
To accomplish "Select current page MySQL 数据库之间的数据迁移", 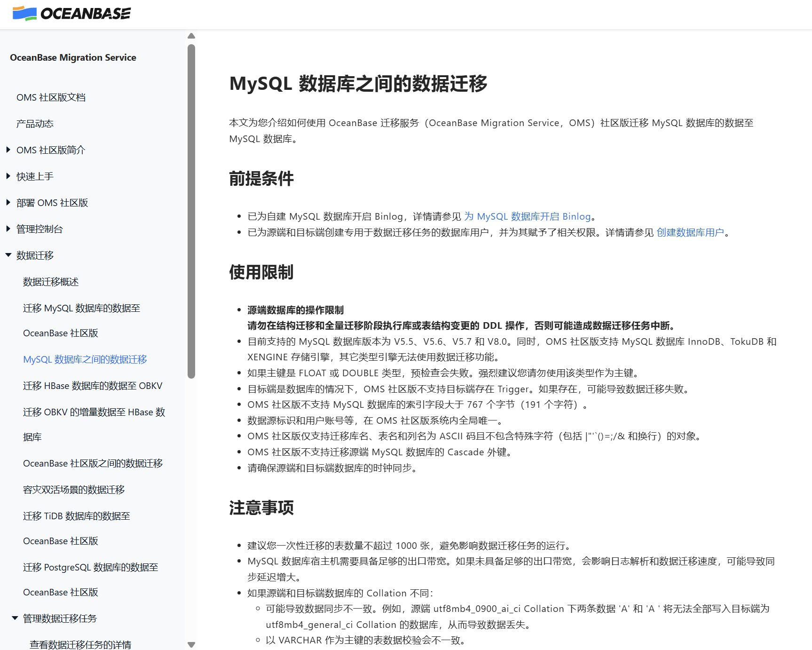I will 85,359.
